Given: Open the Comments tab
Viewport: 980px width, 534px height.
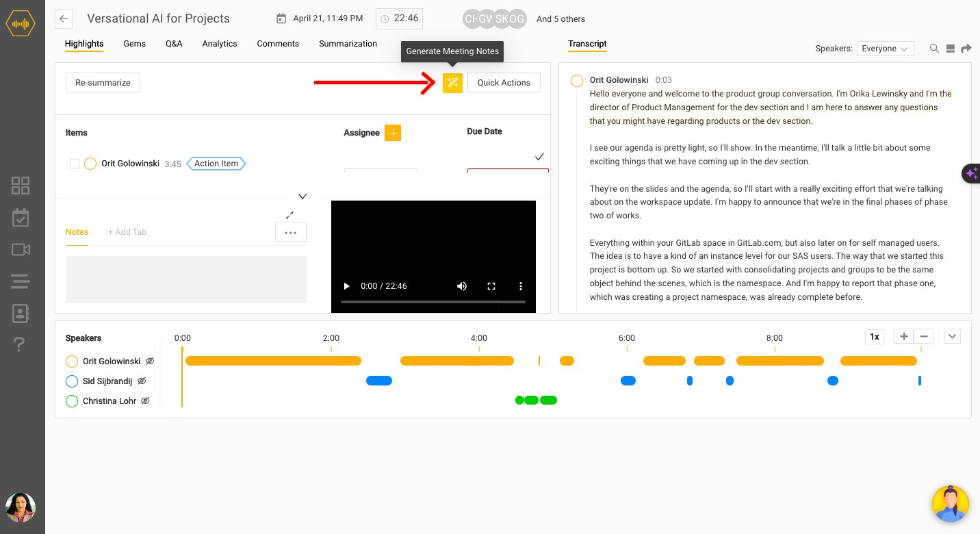Looking at the screenshot, I should pos(278,44).
